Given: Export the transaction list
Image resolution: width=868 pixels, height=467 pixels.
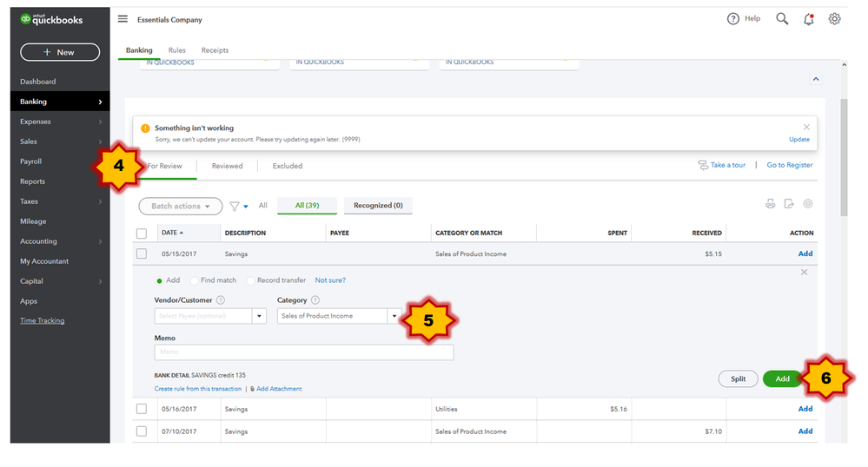Looking at the screenshot, I should (789, 204).
